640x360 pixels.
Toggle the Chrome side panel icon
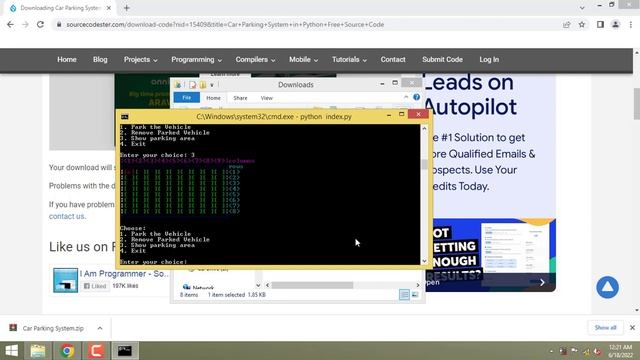click(x=600, y=24)
